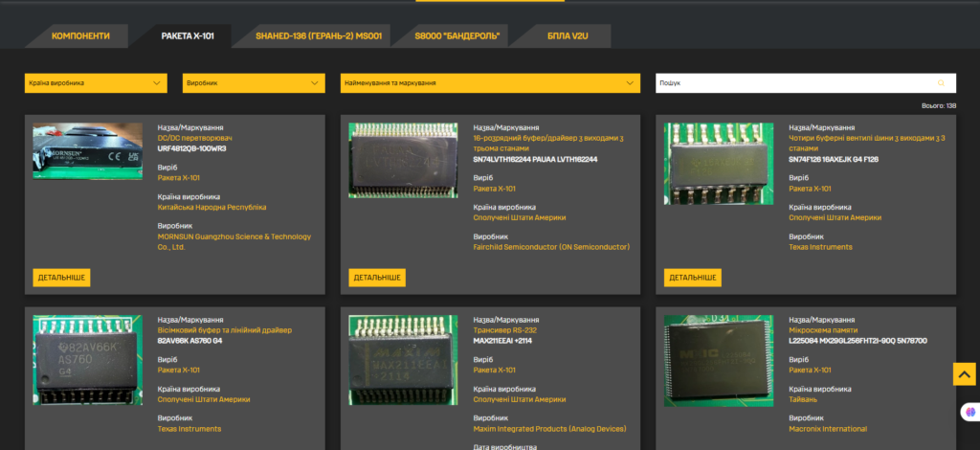Click Maxim Integrated Products (Analog Devices) text
This screenshot has height=450, width=980.
[549, 429]
